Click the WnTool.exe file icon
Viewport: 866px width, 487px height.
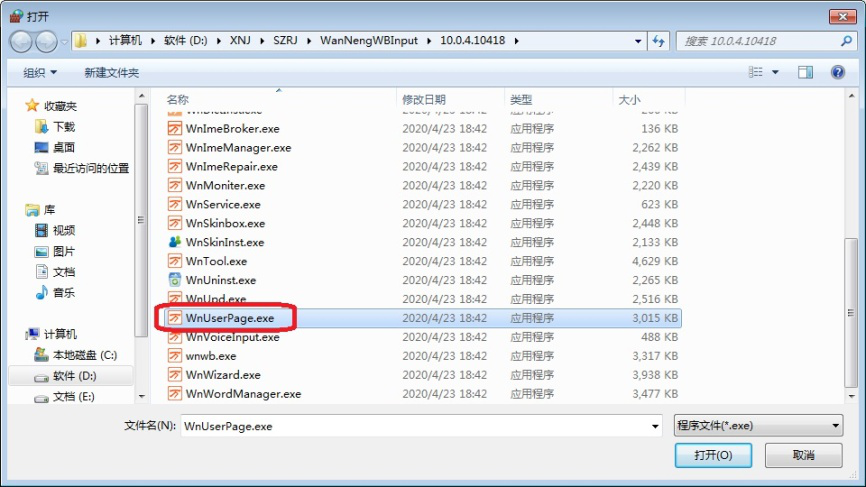point(175,261)
